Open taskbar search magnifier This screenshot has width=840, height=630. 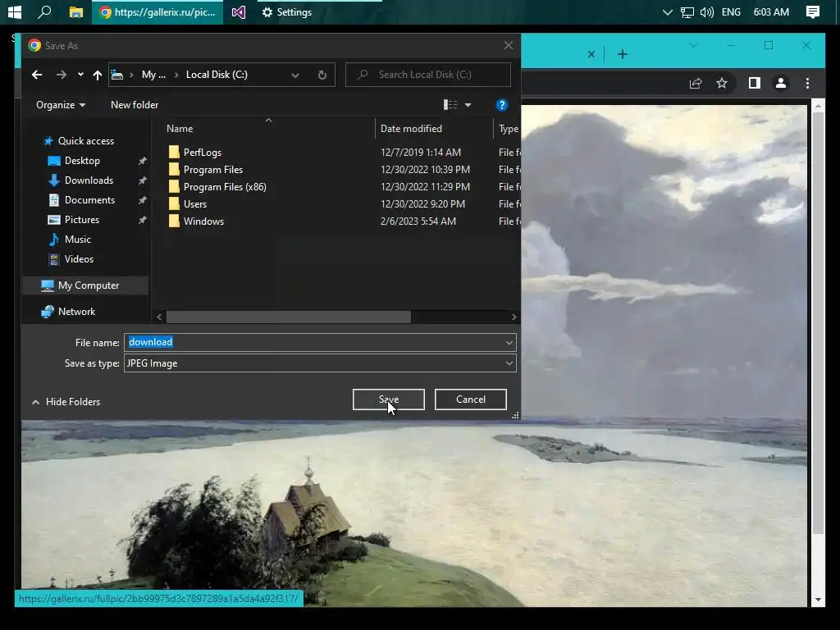click(x=44, y=11)
